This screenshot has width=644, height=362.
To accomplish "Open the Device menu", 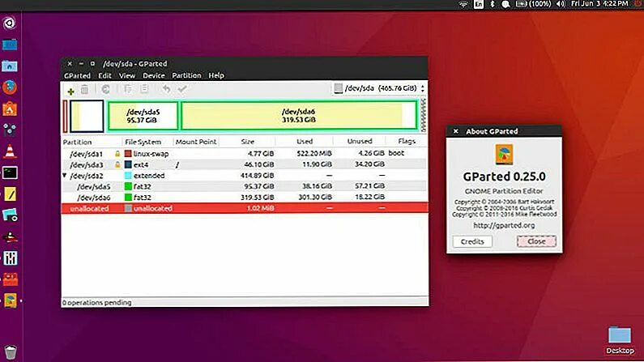I will [154, 75].
